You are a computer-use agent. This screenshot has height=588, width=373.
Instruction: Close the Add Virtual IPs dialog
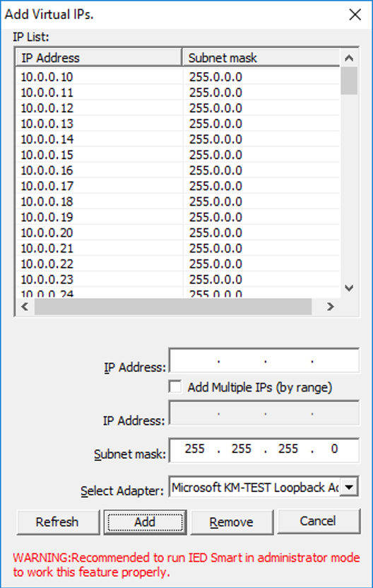355,15
